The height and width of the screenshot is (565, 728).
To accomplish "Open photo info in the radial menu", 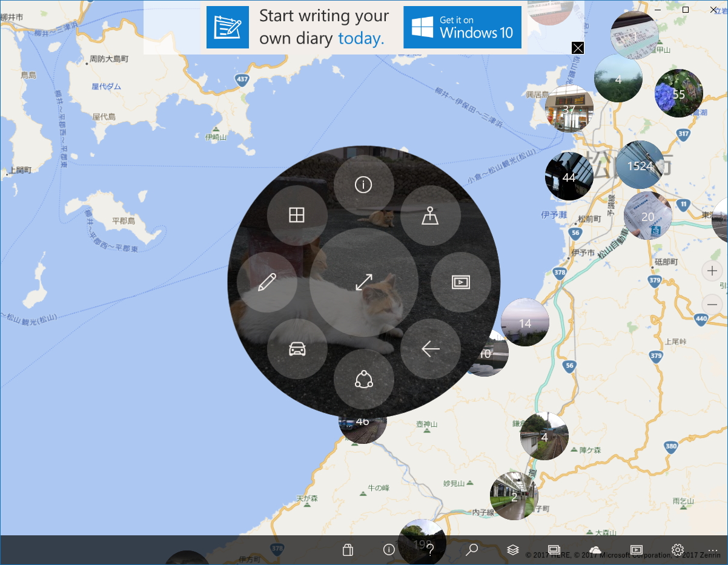I will [x=363, y=185].
